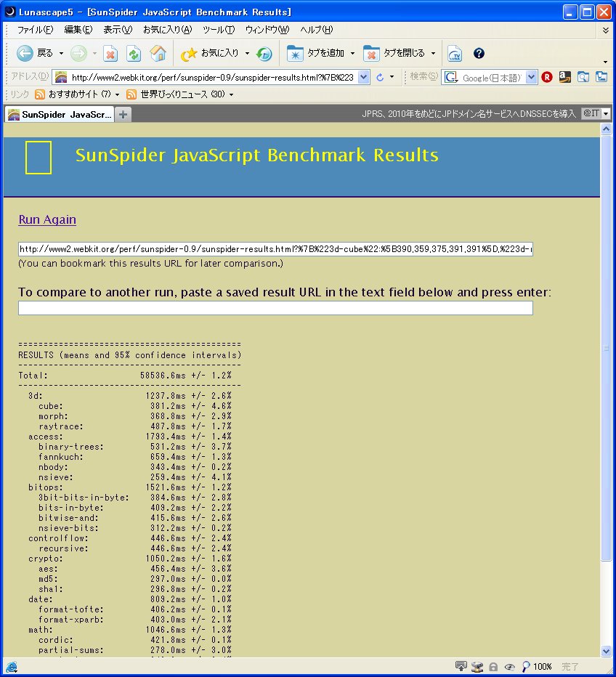Click the タブを閉じる button label

404,53
